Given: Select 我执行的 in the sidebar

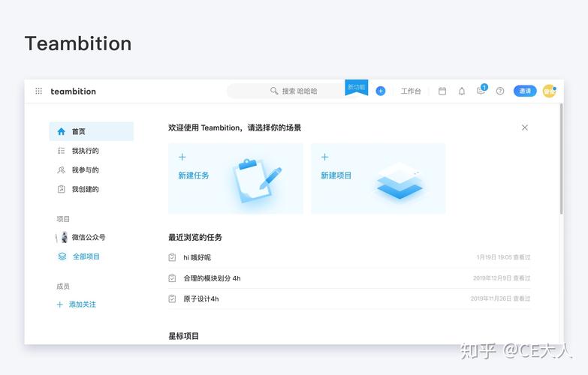Looking at the screenshot, I should pyautogui.click(x=91, y=151).
